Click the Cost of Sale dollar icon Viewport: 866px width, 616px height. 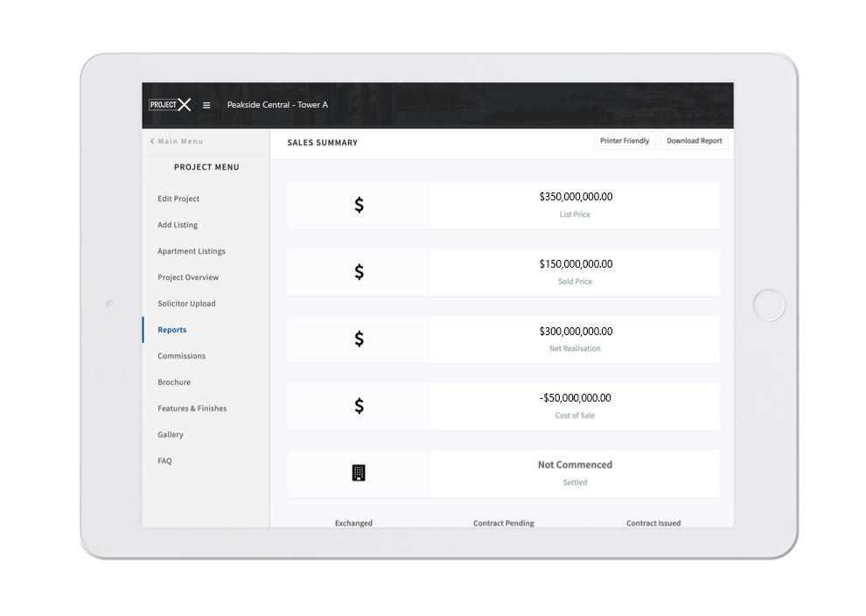point(359,406)
